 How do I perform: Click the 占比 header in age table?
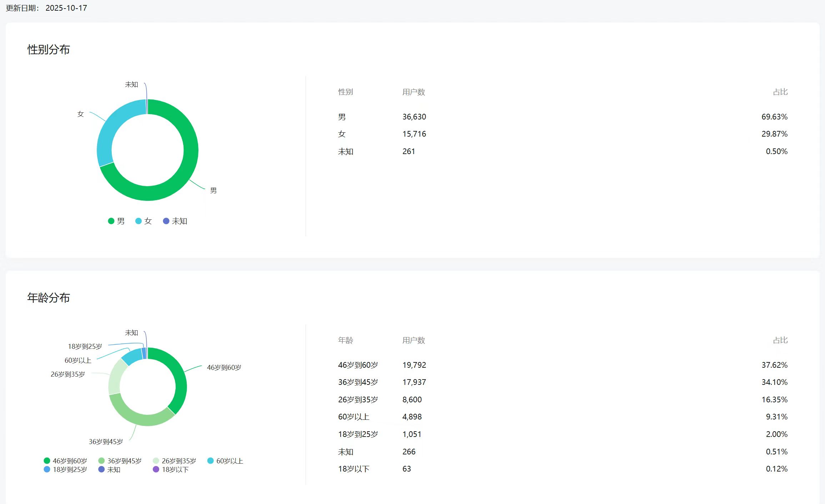click(x=780, y=340)
